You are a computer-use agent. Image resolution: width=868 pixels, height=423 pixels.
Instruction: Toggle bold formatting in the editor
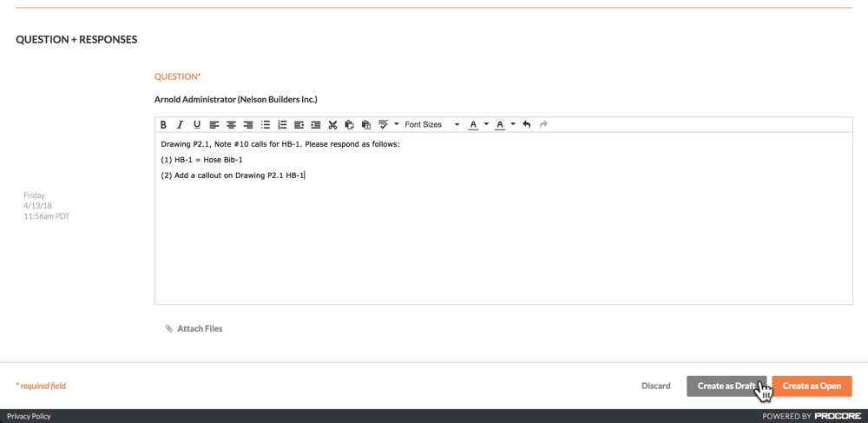coord(163,125)
